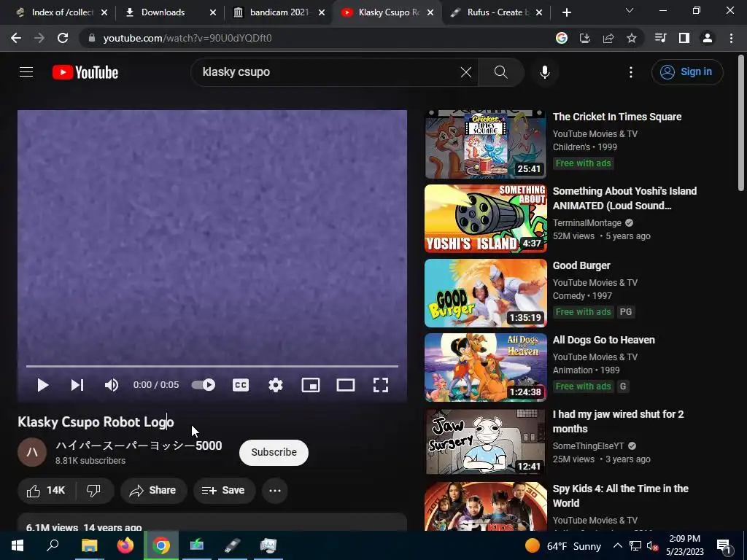Open Chrome three-dot menu

tap(731, 38)
